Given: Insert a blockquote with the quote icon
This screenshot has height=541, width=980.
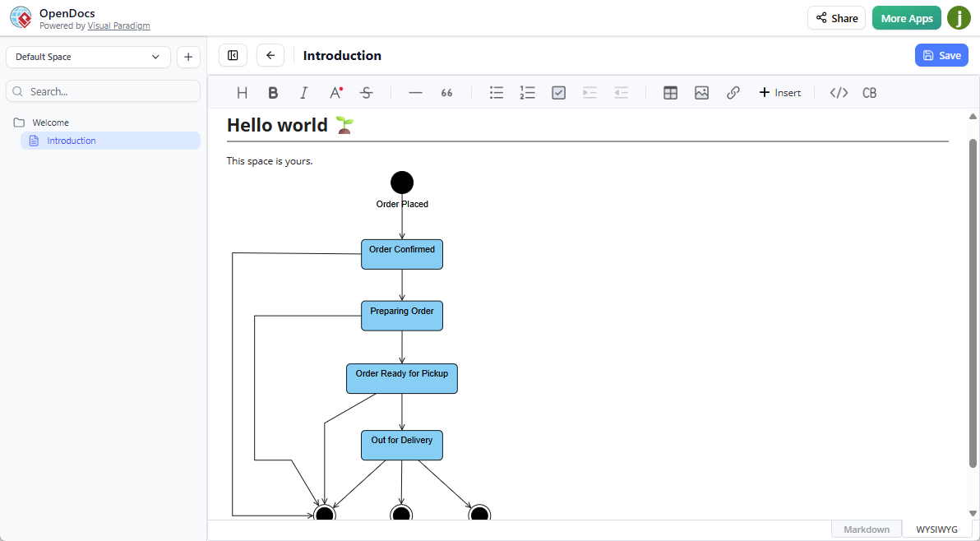Looking at the screenshot, I should coord(446,92).
